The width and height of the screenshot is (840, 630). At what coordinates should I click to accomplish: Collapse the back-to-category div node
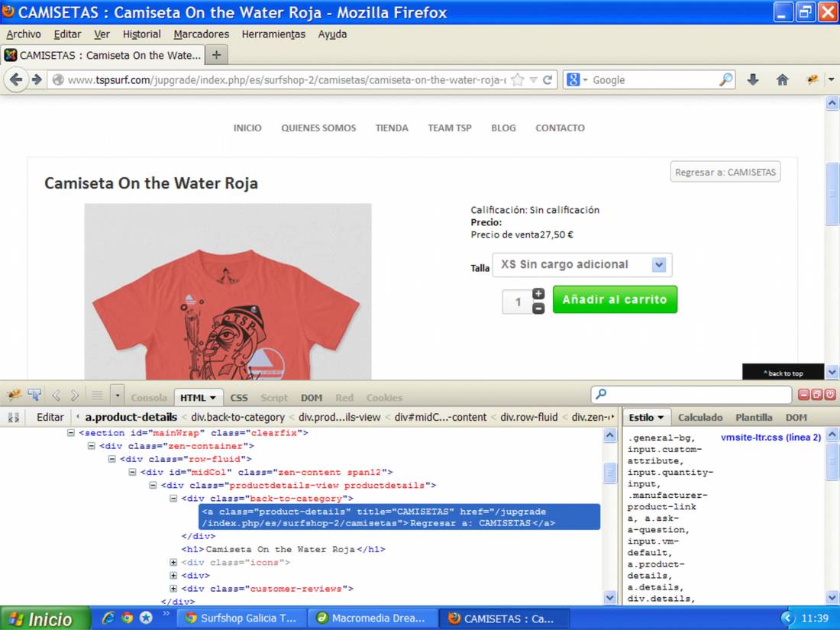pos(173,498)
